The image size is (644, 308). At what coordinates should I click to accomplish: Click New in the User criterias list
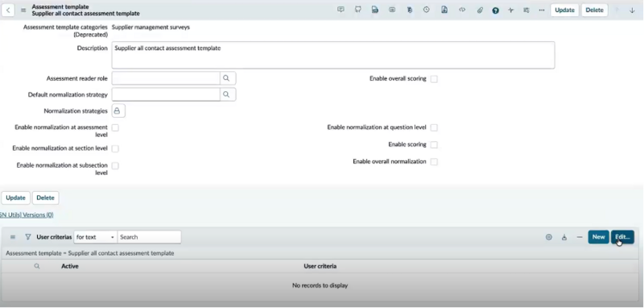click(x=598, y=237)
